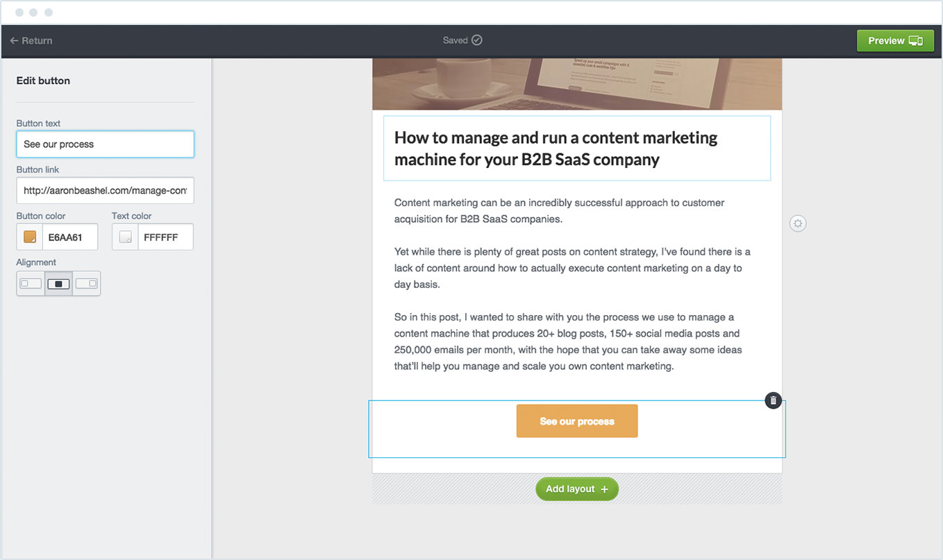Click the See our process button in the email
Image resolution: width=943 pixels, height=560 pixels.
click(576, 421)
